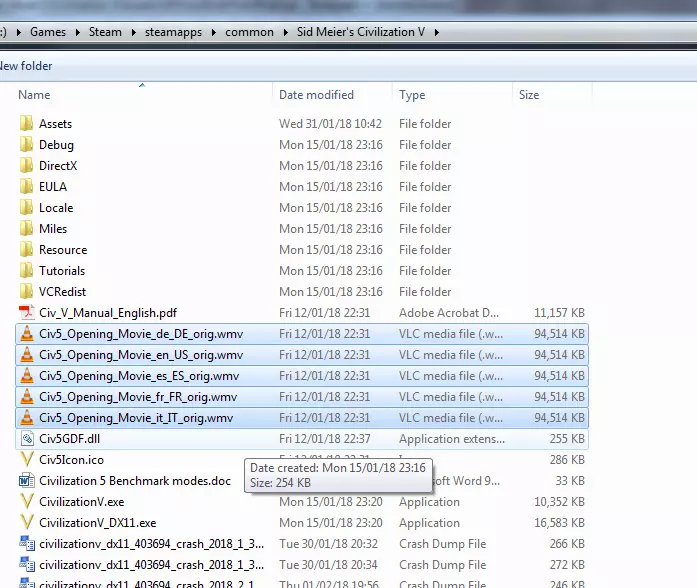Click VLC cone icon for fr_FR opening movie
The height and width of the screenshot is (588, 697).
pyautogui.click(x=27, y=396)
